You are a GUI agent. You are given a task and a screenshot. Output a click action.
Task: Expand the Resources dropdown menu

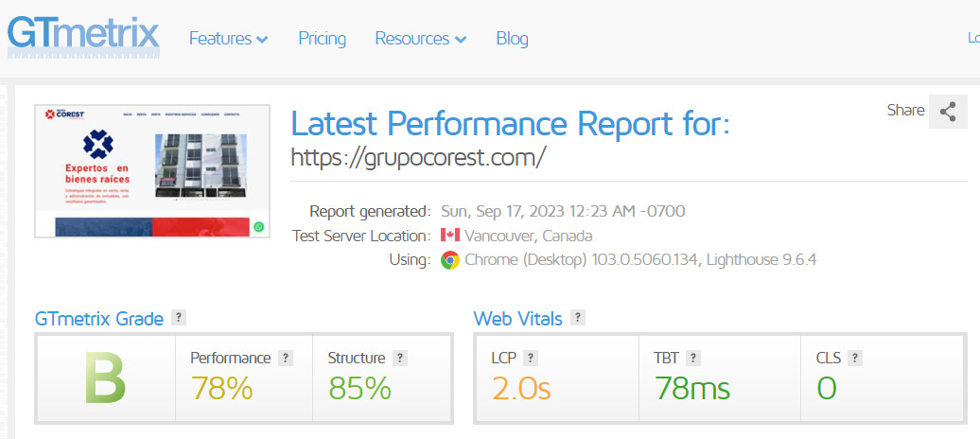[x=420, y=39]
